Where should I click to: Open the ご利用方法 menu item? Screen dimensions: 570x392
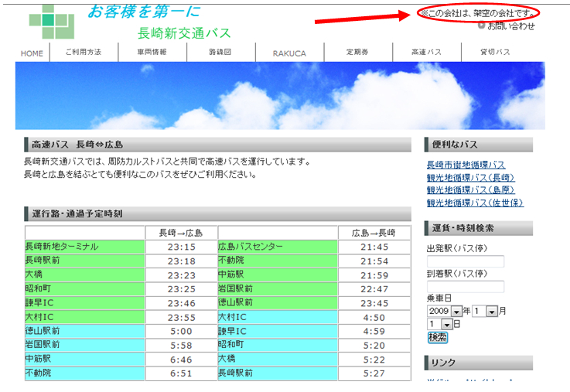84,52
